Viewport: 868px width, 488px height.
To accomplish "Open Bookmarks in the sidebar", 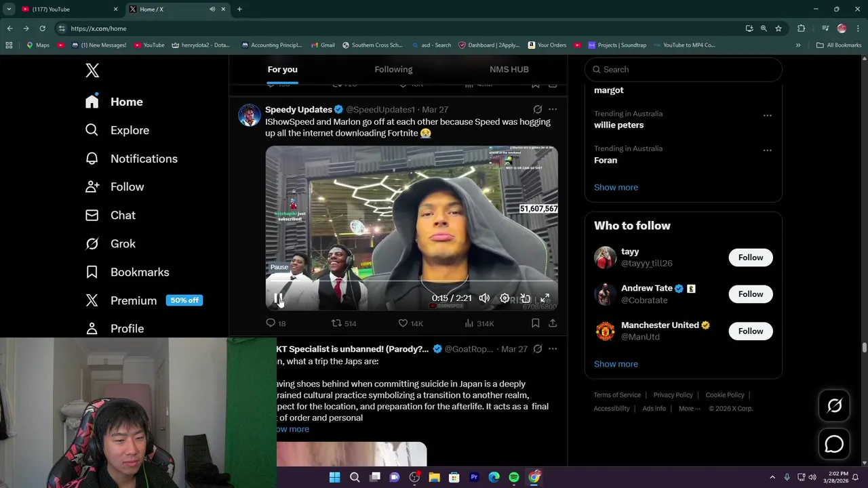I will 127,272.
